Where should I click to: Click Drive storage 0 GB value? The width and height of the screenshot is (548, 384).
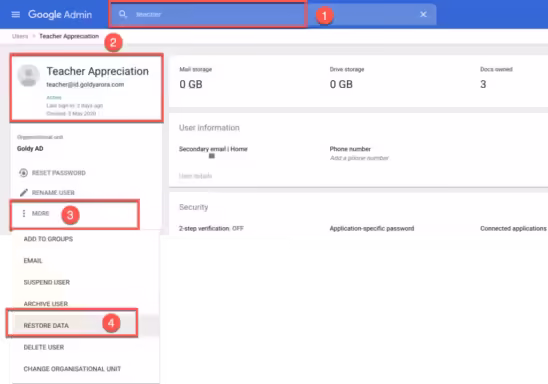pyautogui.click(x=341, y=84)
